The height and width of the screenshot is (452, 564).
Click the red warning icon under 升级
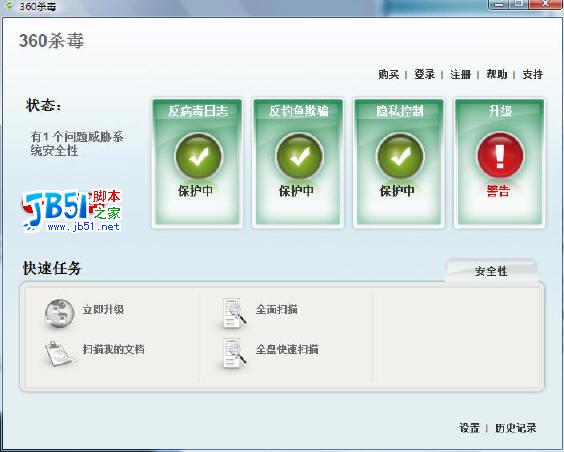(500, 155)
